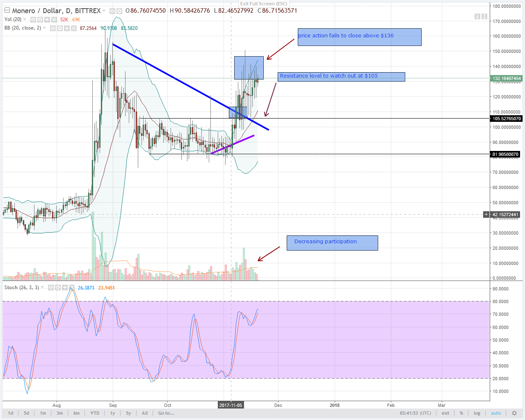
Task: Click the 105.52765070 horizontal line price label
Action: (507, 119)
